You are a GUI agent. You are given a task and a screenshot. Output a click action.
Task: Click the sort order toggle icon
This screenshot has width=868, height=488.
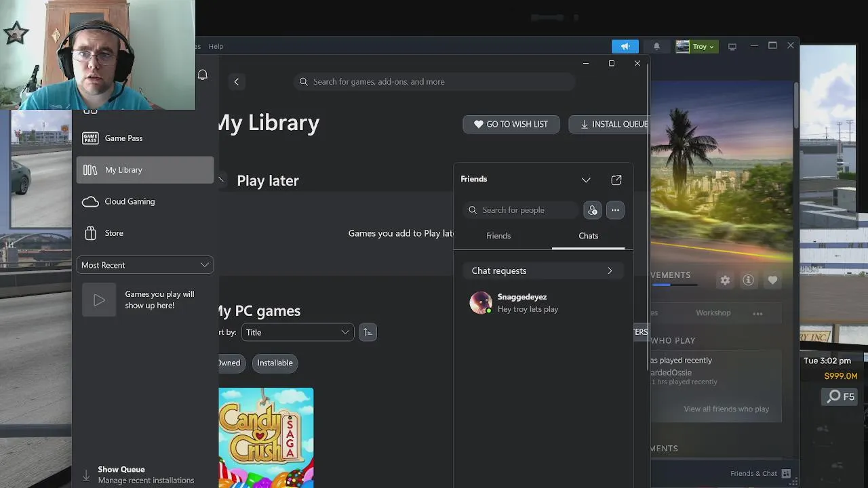pyautogui.click(x=368, y=332)
